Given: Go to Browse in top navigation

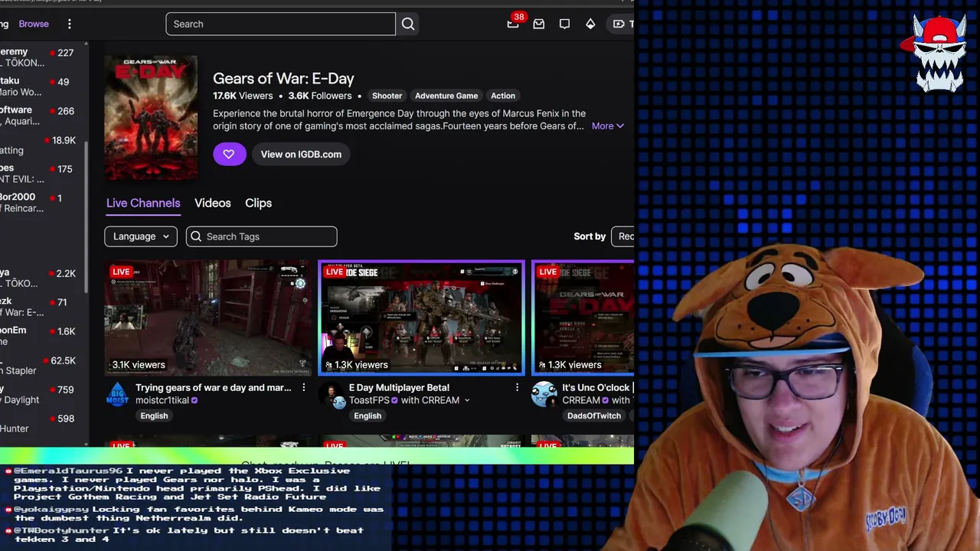Looking at the screenshot, I should (34, 24).
